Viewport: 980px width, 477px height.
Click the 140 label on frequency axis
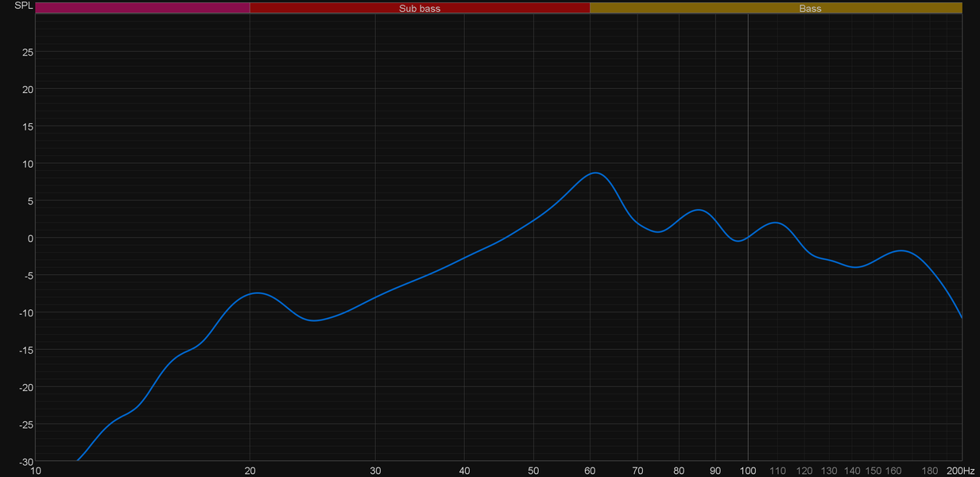852,471
